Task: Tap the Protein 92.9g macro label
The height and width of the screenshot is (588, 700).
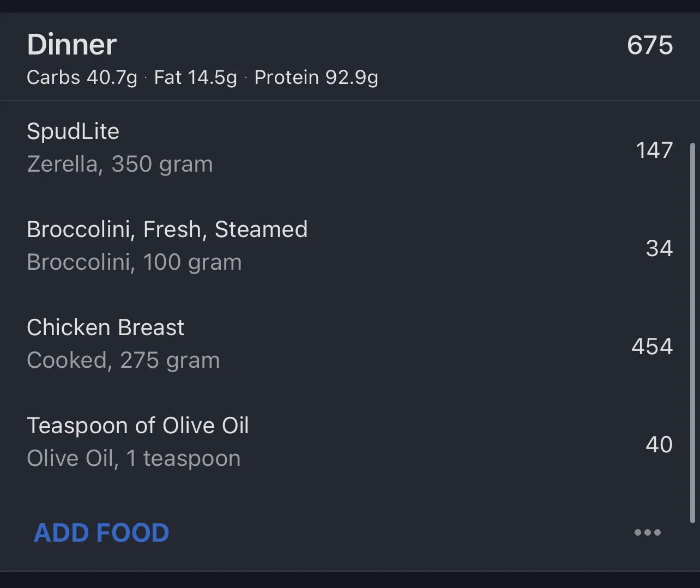Action: (316, 77)
